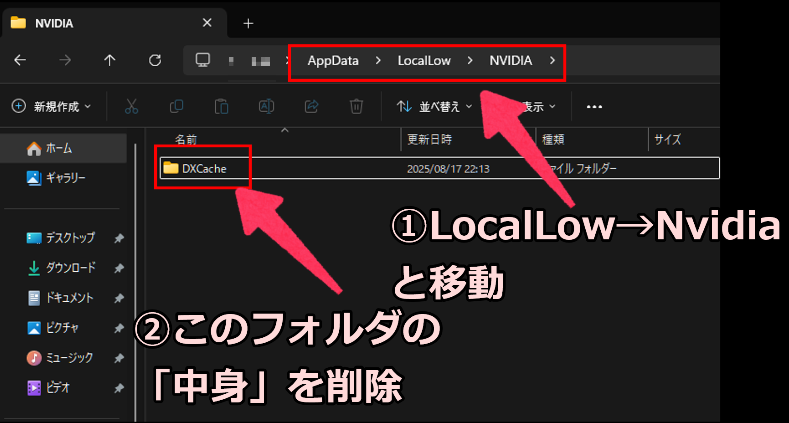Screen dimensions: 789x423
Task: Open the 新規作成 dropdown menu
Action: 50,106
